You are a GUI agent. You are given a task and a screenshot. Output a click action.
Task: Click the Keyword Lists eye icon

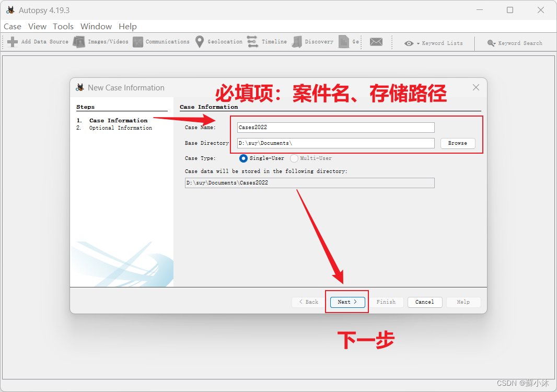409,43
